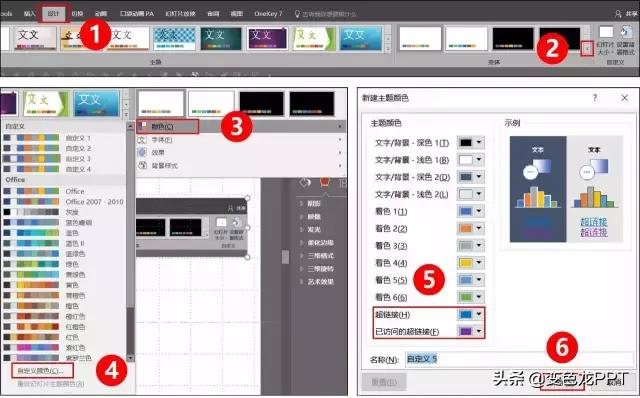Open the 幻灯片大小 slide size icon

coord(605,40)
